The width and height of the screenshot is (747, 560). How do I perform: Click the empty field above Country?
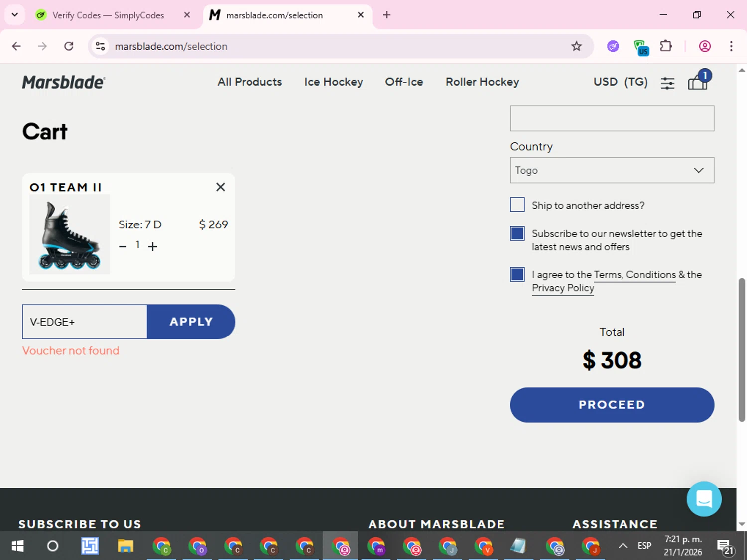pos(612,118)
